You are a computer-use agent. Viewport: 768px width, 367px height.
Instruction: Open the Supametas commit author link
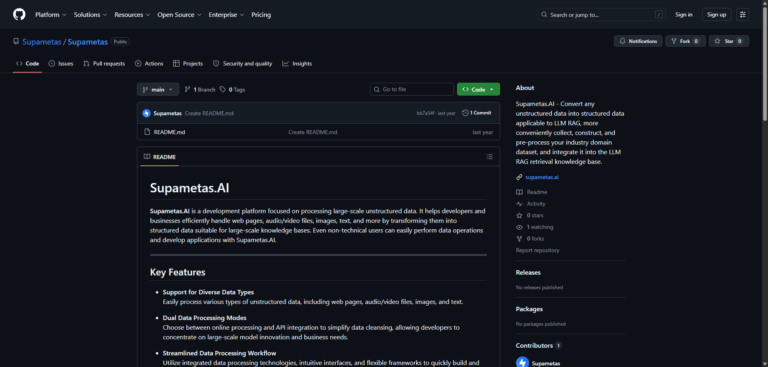[x=168, y=113]
